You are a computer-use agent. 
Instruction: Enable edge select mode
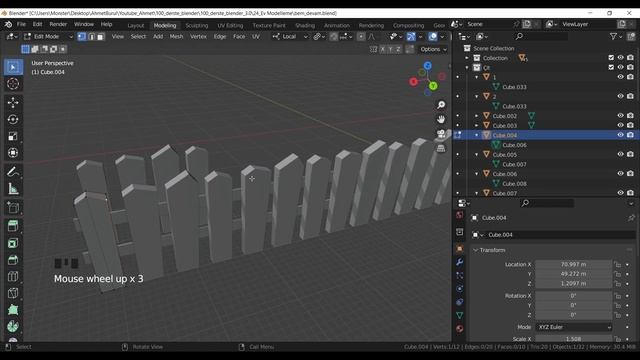point(91,37)
